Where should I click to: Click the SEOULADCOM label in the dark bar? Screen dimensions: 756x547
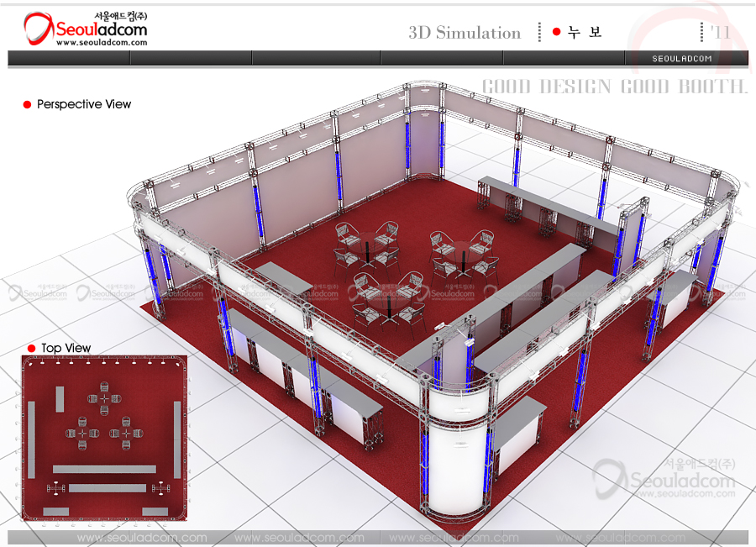(682, 59)
